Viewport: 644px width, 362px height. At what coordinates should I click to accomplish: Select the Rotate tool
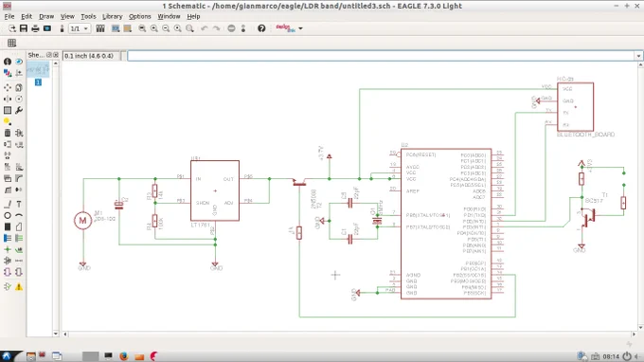point(19,99)
